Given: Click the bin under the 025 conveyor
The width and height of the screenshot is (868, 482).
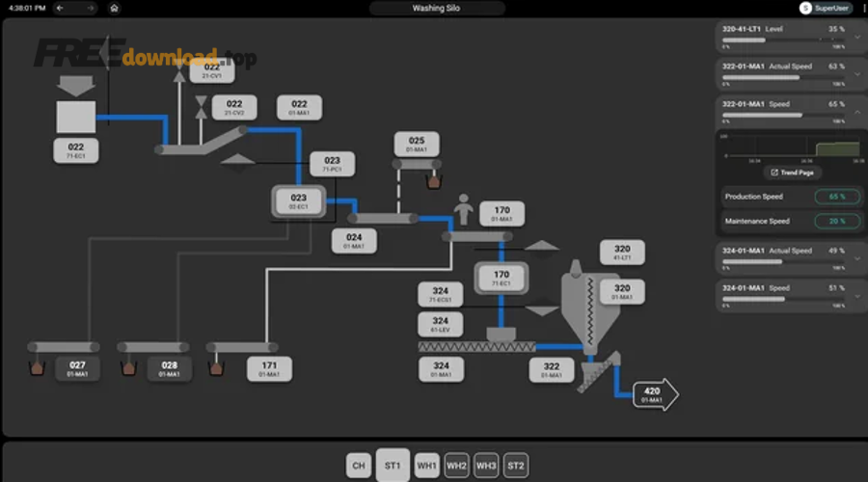Looking at the screenshot, I should pos(434,181).
